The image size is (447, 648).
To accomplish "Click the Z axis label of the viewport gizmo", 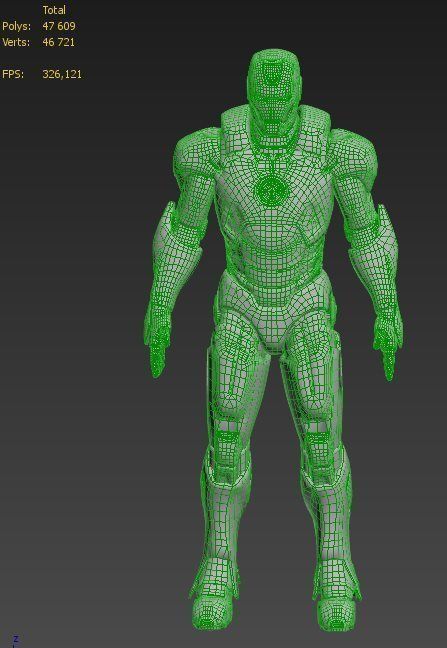I will (x=16, y=640).
